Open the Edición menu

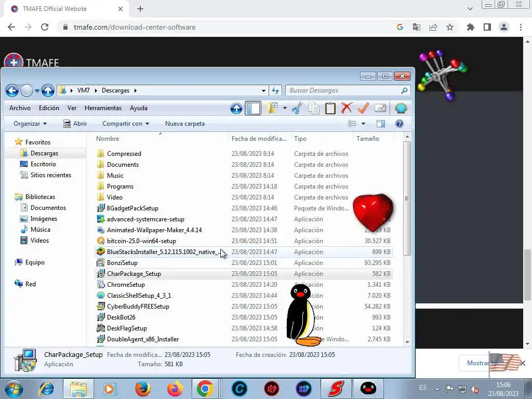tap(49, 108)
